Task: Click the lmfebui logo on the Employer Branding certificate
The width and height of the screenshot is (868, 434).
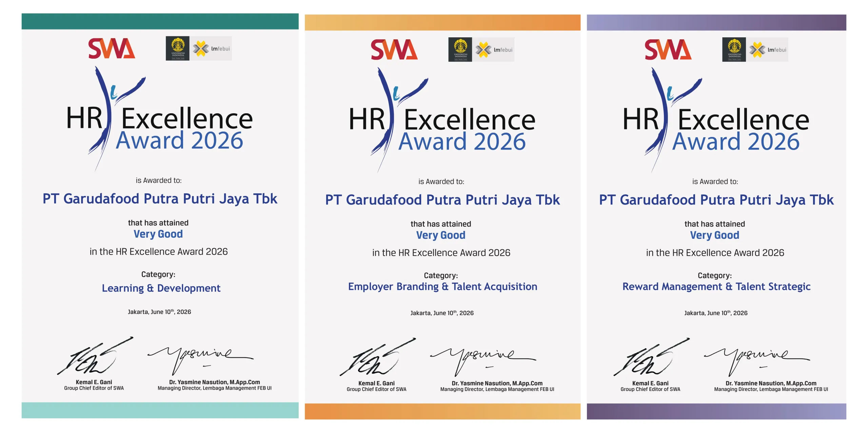Action: [493, 50]
